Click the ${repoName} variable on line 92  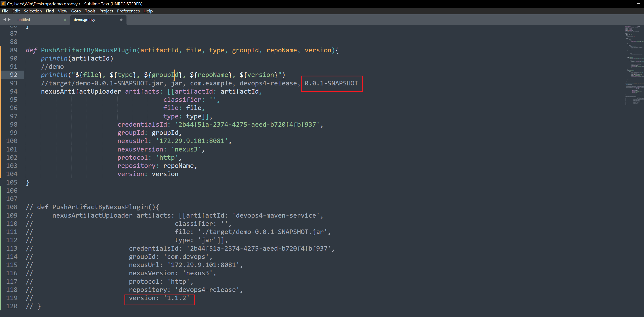[211, 75]
